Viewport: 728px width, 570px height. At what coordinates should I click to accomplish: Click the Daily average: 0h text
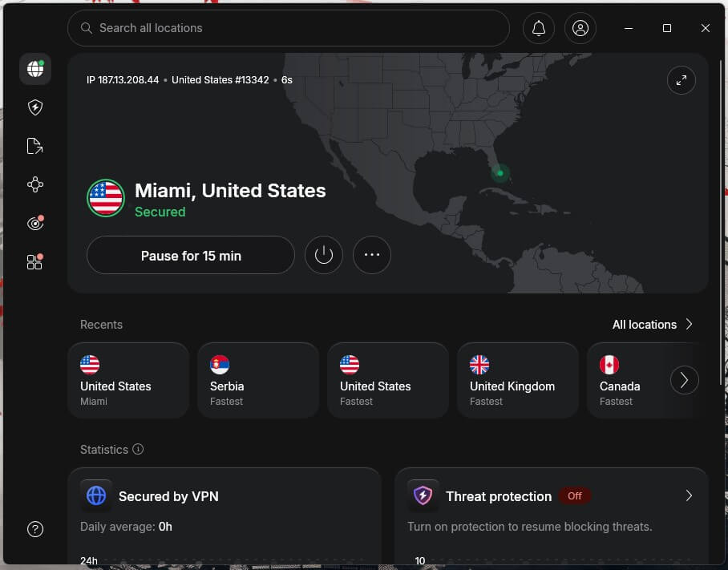(127, 527)
